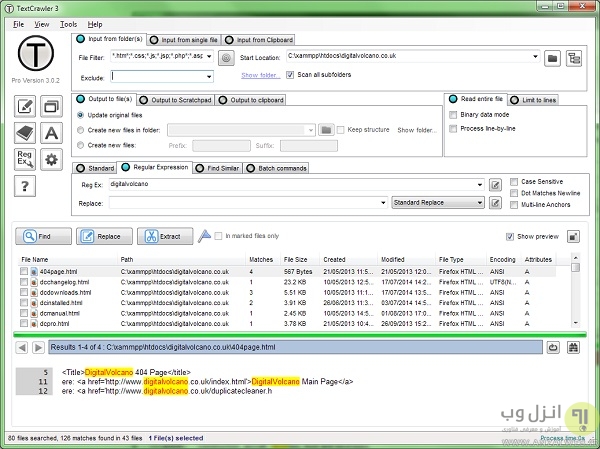Toggle Scan all subfolders checkbox

pos(289,75)
